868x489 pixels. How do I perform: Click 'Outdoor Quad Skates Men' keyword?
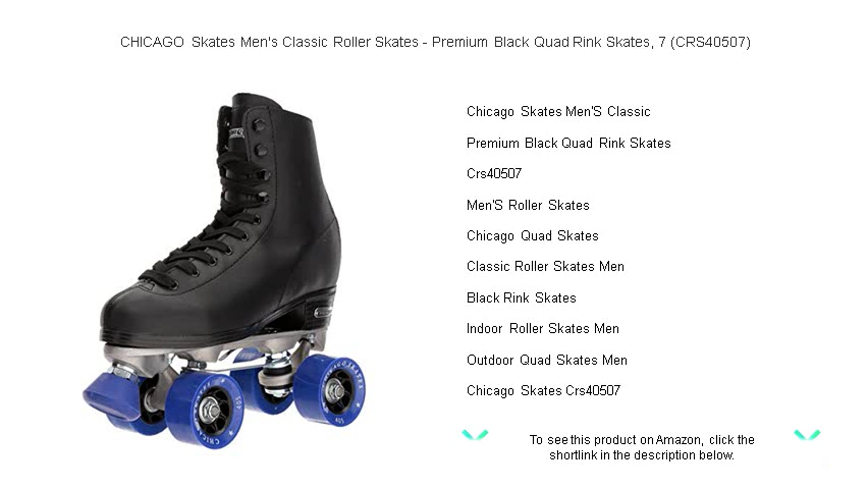547,360
